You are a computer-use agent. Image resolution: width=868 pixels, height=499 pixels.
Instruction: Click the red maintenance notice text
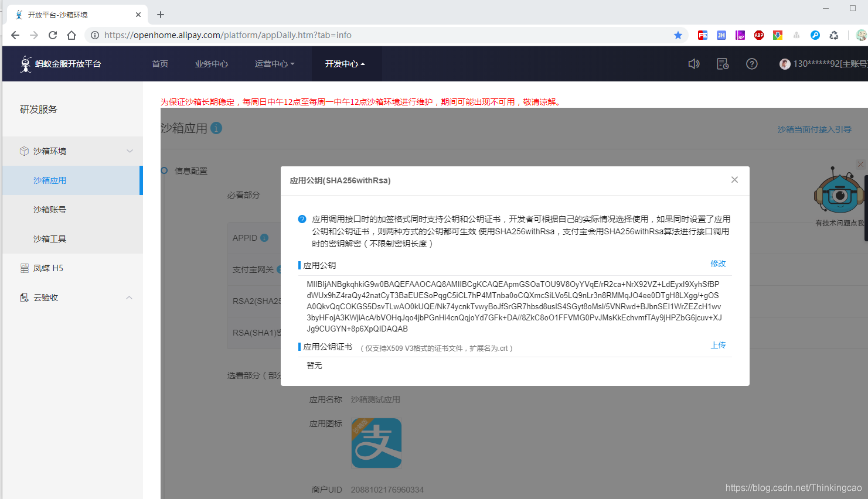362,102
